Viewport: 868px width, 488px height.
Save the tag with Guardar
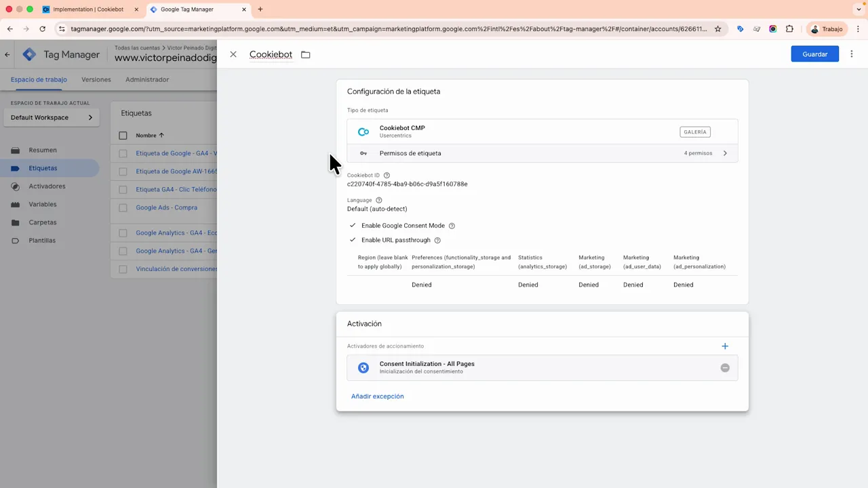point(814,54)
